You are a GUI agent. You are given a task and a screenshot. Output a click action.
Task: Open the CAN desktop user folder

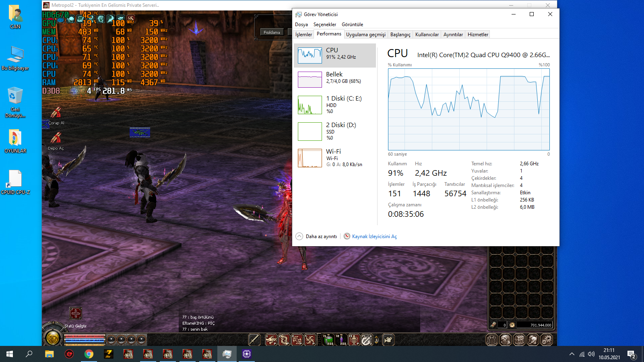tap(15, 16)
